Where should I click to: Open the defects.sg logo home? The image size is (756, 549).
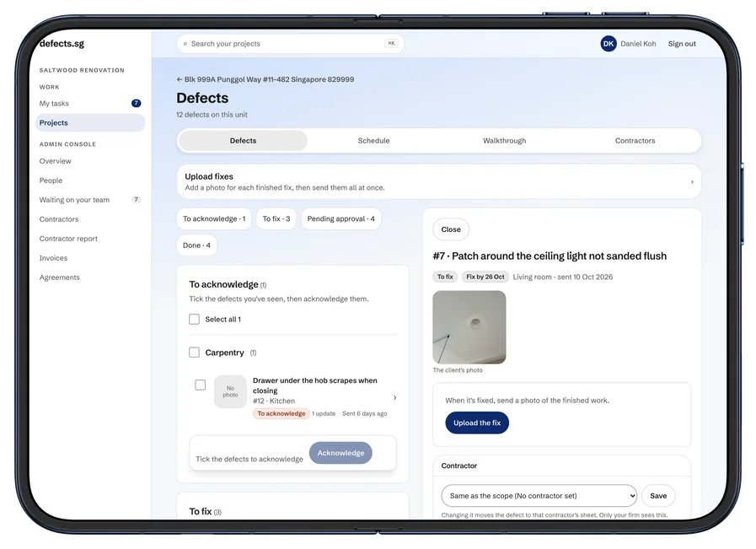coord(62,43)
